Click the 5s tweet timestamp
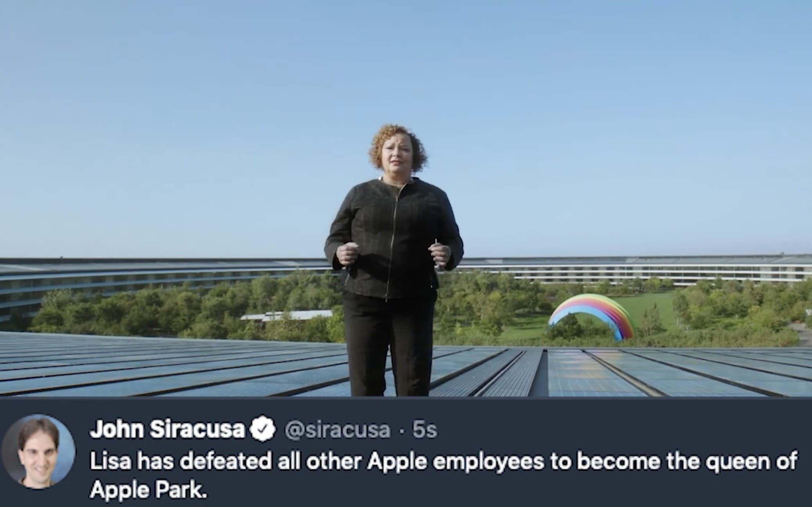 (x=425, y=430)
